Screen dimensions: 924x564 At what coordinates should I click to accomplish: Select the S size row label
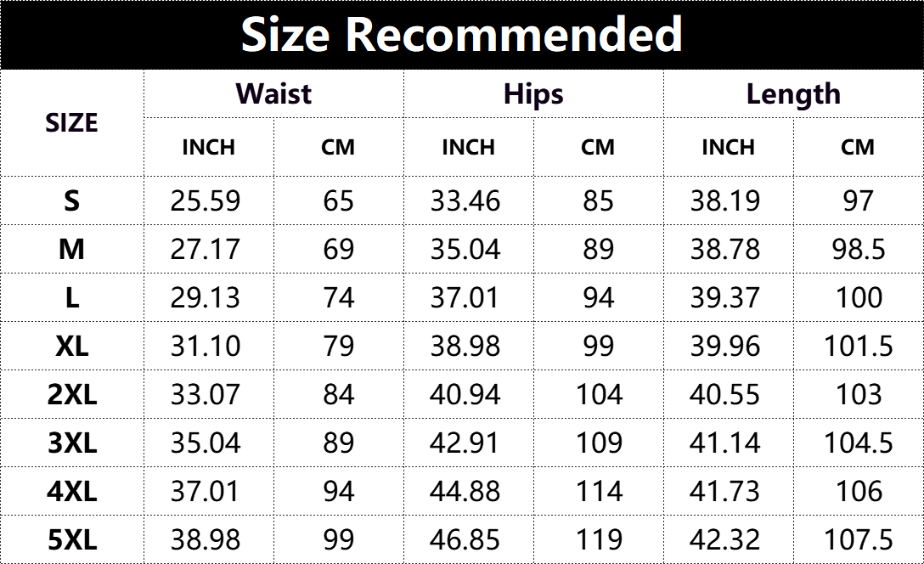click(71, 201)
